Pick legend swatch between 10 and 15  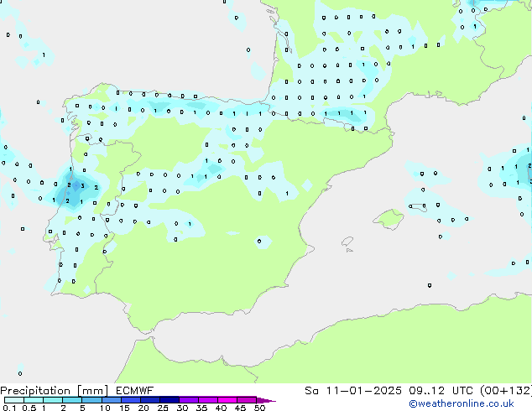[111, 400]
